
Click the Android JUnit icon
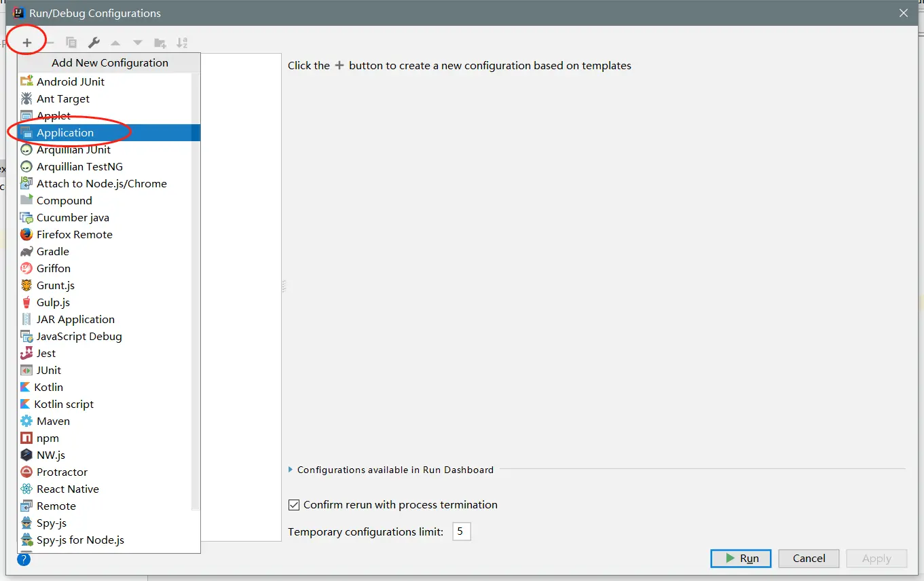(x=26, y=81)
